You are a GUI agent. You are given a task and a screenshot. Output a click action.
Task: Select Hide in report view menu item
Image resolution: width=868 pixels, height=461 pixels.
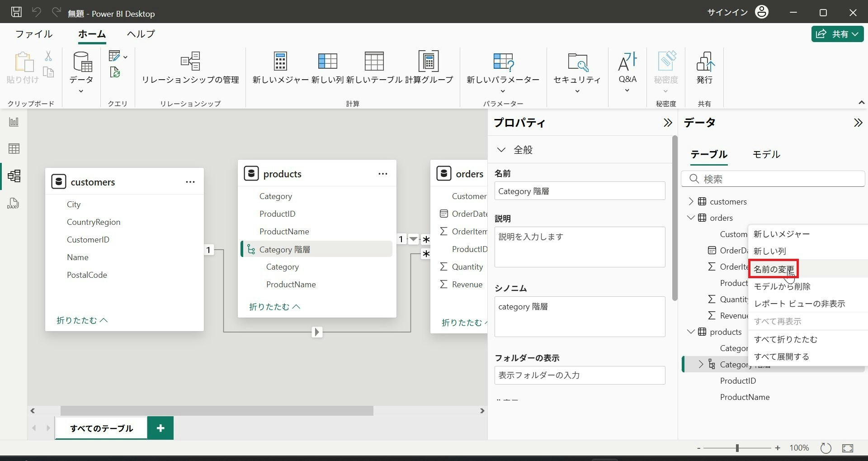(799, 304)
